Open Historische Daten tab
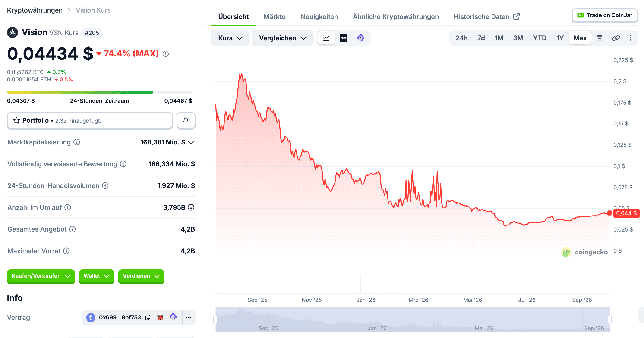Screen dimensions: 644x338 click(x=486, y=17)
